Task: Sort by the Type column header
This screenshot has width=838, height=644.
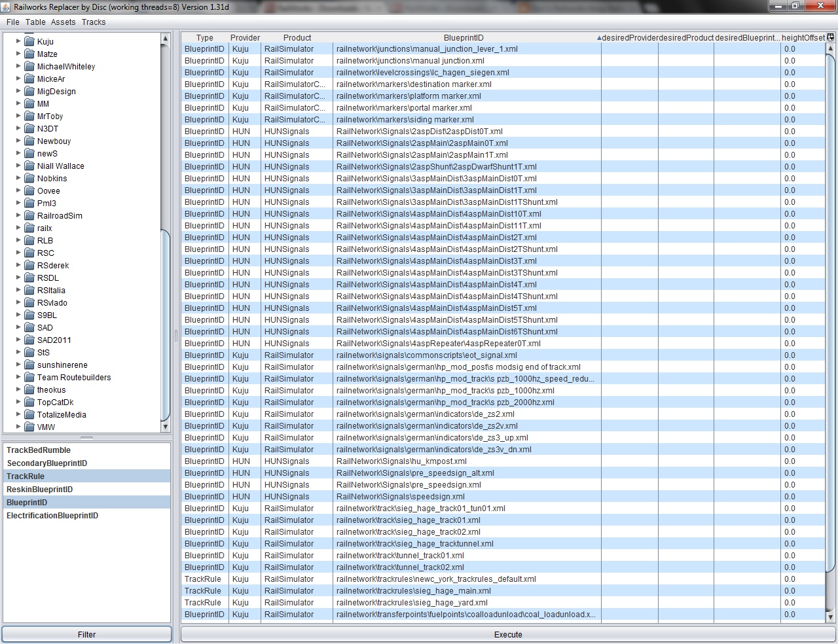Action: click(205, 37)
